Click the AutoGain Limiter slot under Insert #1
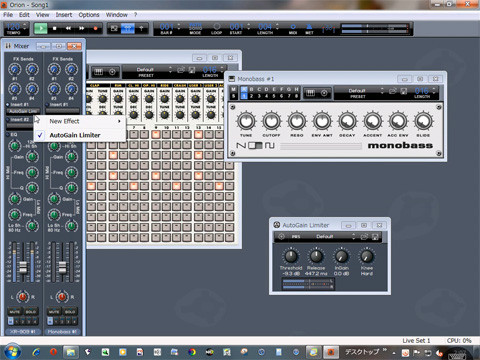480x360 pixels. coord(23,111)
